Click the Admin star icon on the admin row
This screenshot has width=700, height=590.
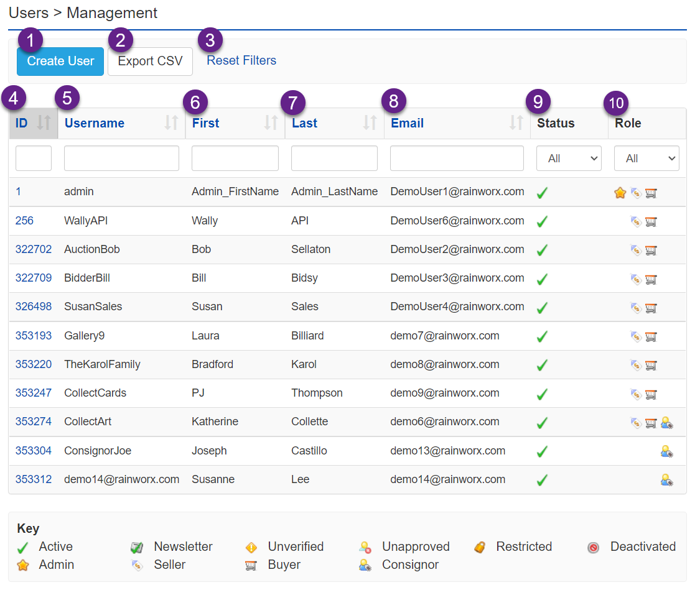click(x=620, y=193)
